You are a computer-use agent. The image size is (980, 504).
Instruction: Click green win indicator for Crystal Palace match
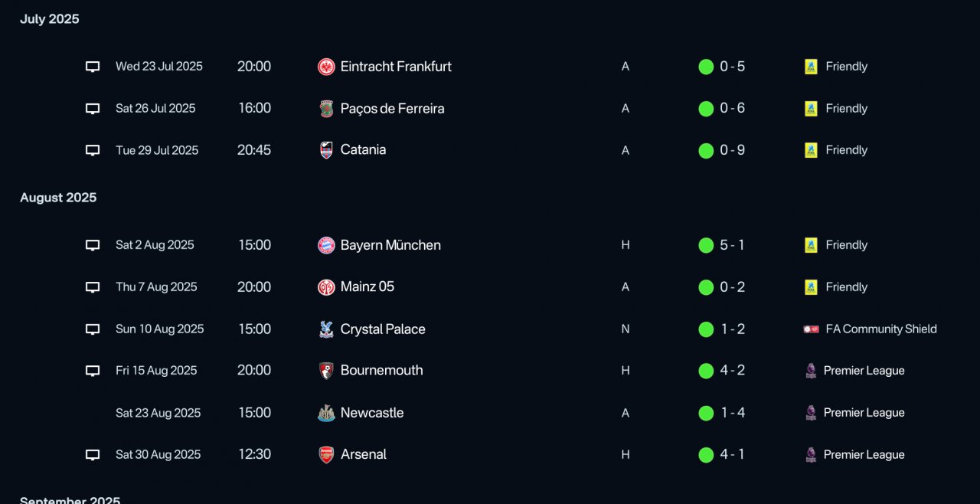click(x=706, y=329)
